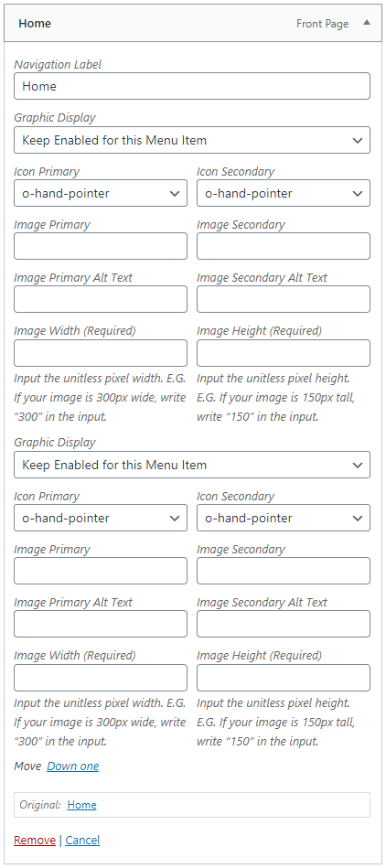Focus the first Image Secondary Alt Text field

pyautogui.click(x=283, y=299)
